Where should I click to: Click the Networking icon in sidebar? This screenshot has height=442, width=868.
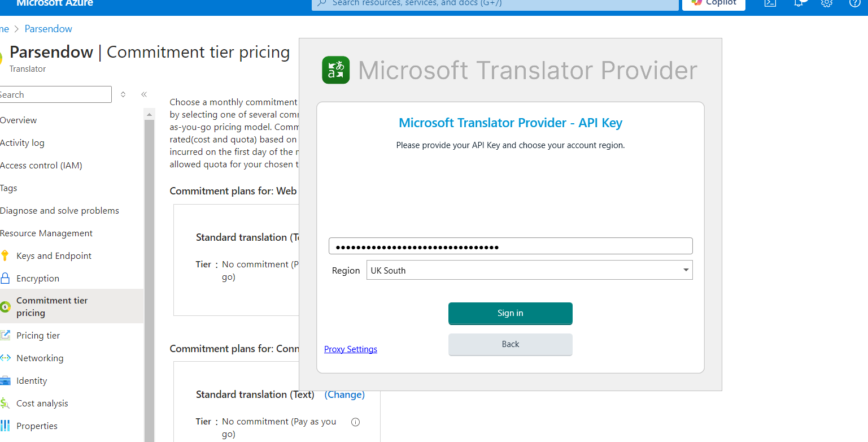(5, 358)
